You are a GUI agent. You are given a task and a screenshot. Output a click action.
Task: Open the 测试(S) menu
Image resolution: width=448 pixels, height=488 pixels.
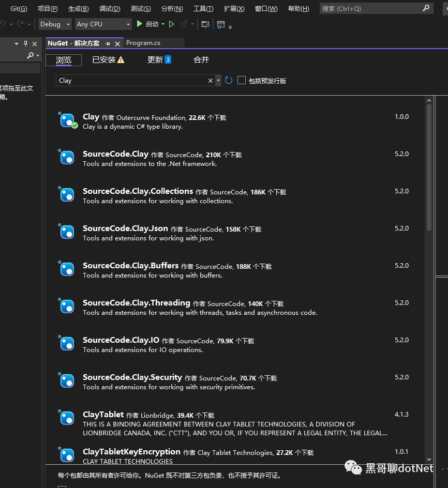point(141,9)
